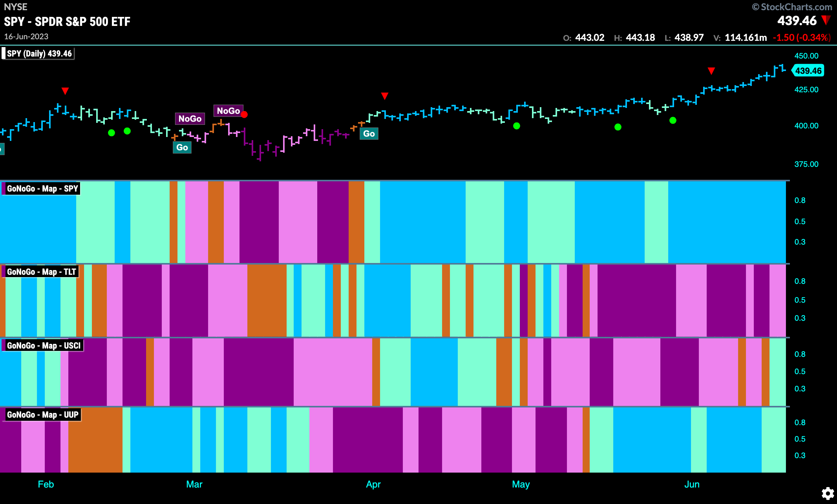This screenshot has height=504, width=837.
Task: Click the 0.5 scale label of TLT map
Action: click(x=800, y=300)
